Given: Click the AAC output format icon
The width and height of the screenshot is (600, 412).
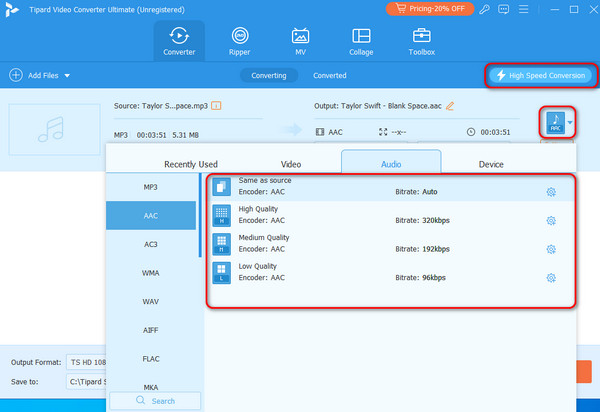Looking at the screenshot, I should pyautogui.click(x=555, y=122).
